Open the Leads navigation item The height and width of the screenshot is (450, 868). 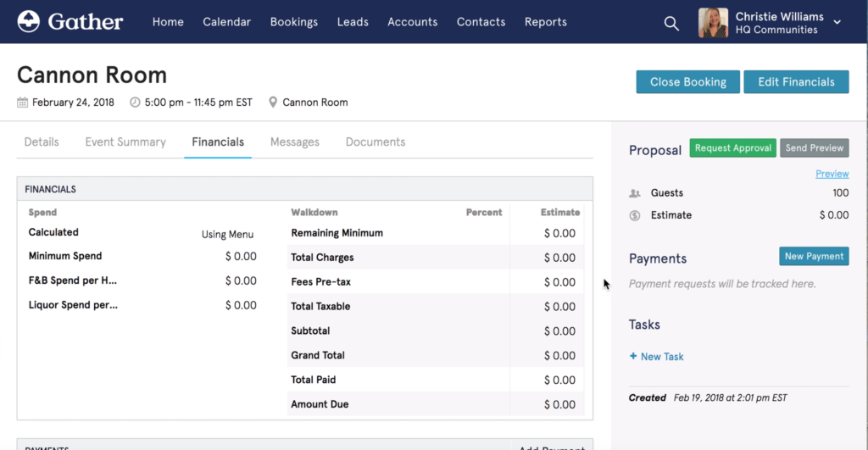click(x=353, y=22)
